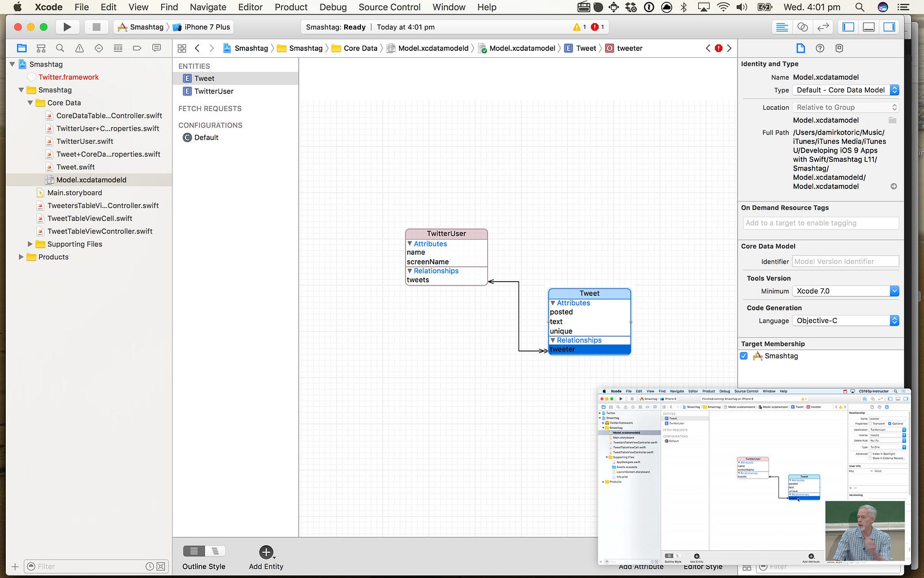The image size is (924, 578).
Task: Open the Test navigator
Action: click(99, 48)
